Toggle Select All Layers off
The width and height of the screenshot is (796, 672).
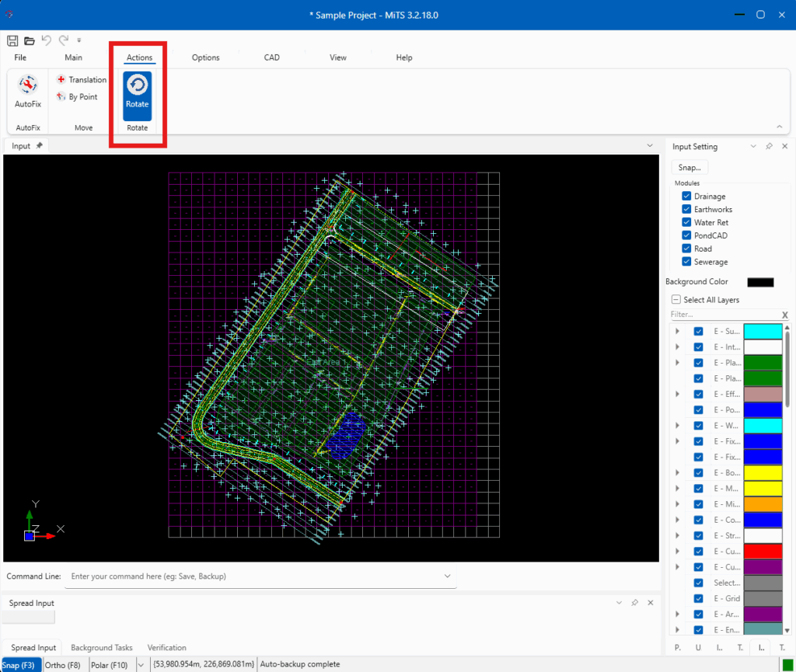click(x=676, y=299)
